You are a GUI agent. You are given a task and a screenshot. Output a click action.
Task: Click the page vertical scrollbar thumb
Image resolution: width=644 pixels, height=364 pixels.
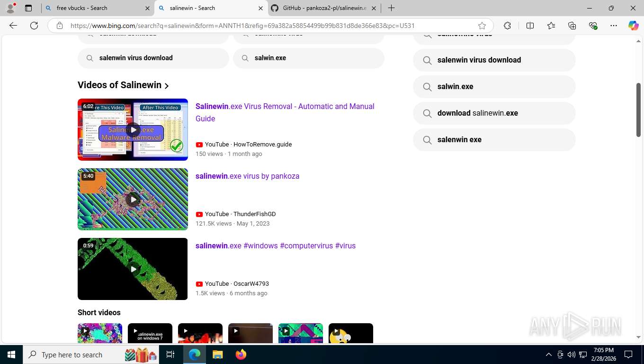(638, 109)
